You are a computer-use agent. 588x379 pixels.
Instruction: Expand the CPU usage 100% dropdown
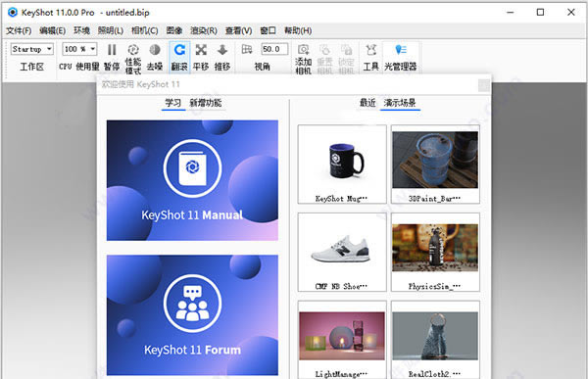click(x=79, y=49)
